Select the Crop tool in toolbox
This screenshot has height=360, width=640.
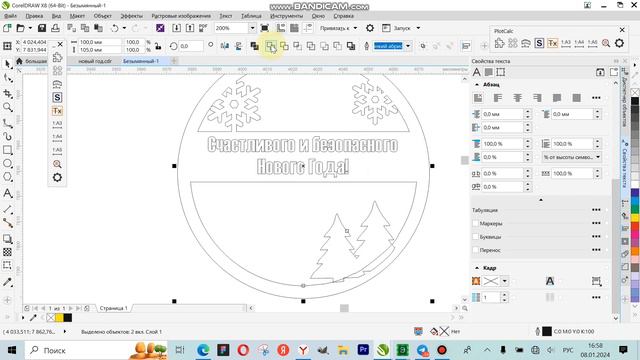coord(7,93)
